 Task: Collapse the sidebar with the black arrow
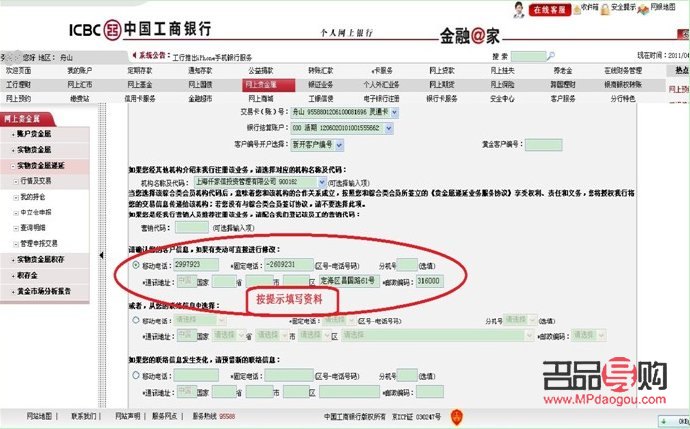(102, 255)
